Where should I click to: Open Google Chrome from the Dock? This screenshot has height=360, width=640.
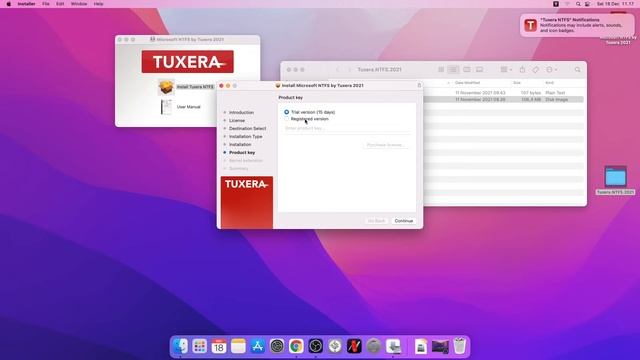point(296,346)
